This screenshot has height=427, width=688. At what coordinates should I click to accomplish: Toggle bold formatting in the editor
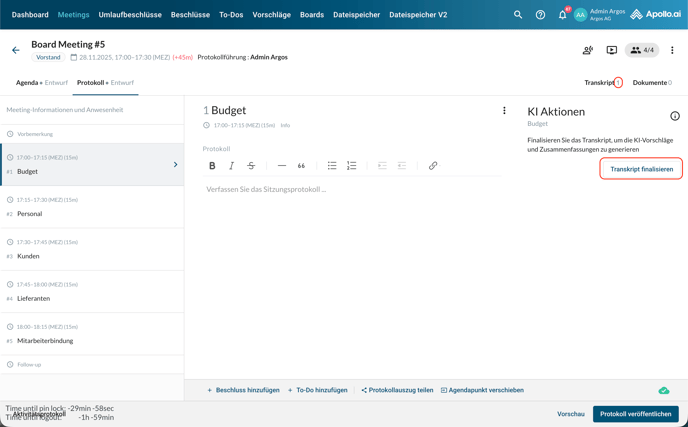[212, 166]
